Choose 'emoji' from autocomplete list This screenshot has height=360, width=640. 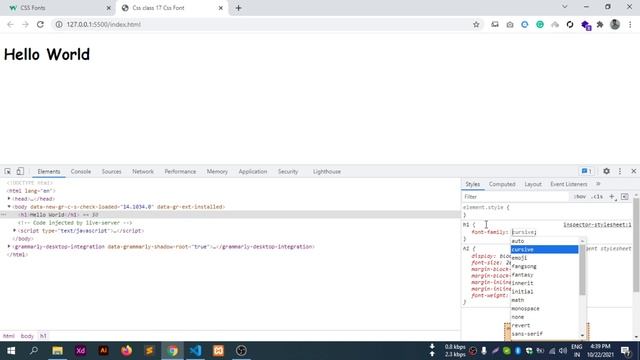pos(544,258)
